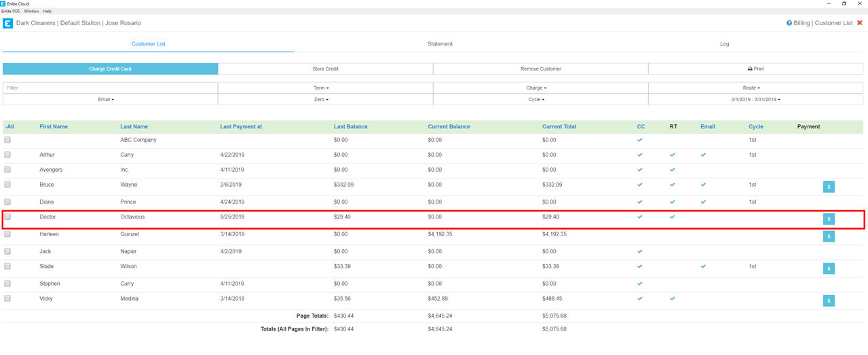Screen dimensions: 868x355
Task: Click the Cycle column header
Action: coord(755,127)
